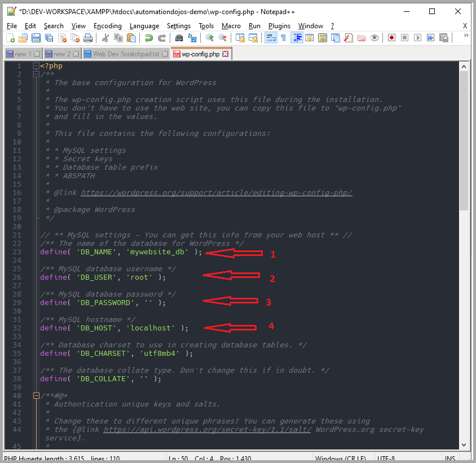Screen dimensions: 476x463
Task: Click the wordpress.org editing-wp-config-php link
Action: tap(217, 192)
